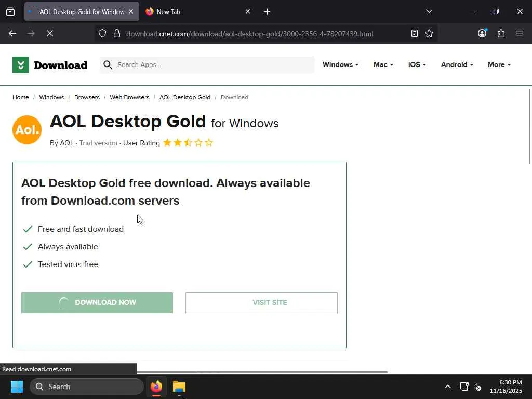The image size is (532, 399).
Task: Open network status tray icon
Action: pos(464,387)
